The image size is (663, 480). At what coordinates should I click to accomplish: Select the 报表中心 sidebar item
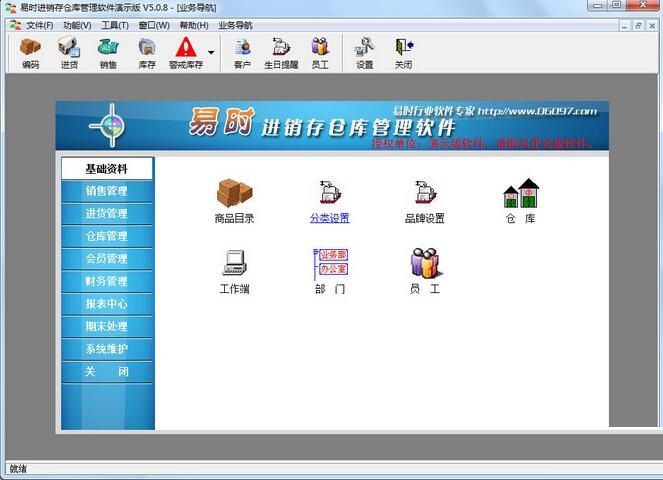107,304
